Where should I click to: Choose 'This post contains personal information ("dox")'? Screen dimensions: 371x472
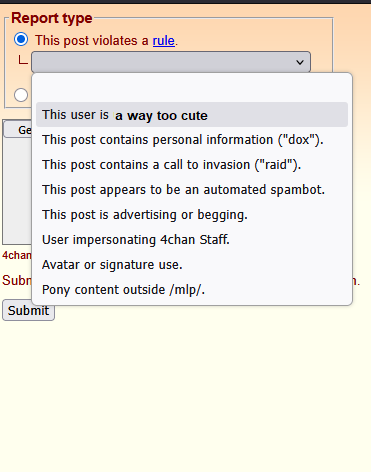tap(192, 140)
